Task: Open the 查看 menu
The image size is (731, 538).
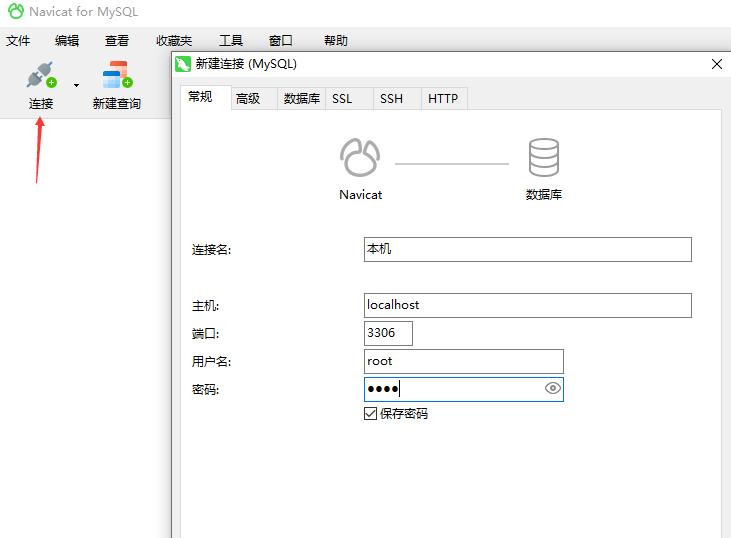Action: 117,41
